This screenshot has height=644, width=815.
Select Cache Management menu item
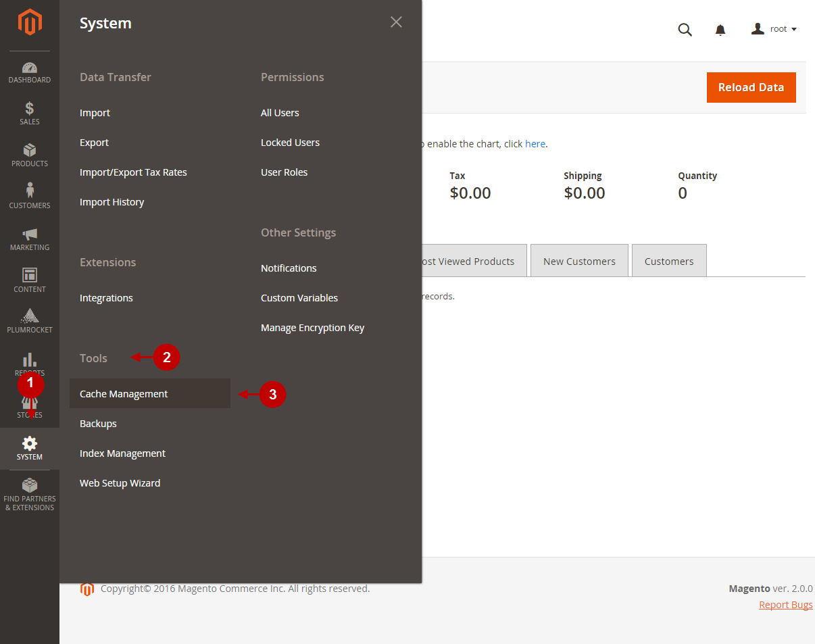click(124, 394)
